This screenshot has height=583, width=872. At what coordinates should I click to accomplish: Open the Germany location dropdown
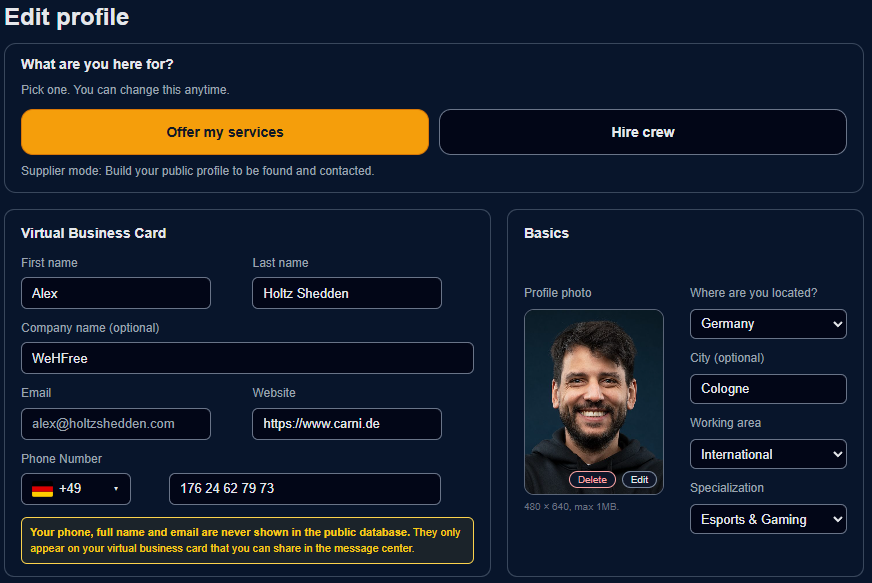tap(767, 324)
